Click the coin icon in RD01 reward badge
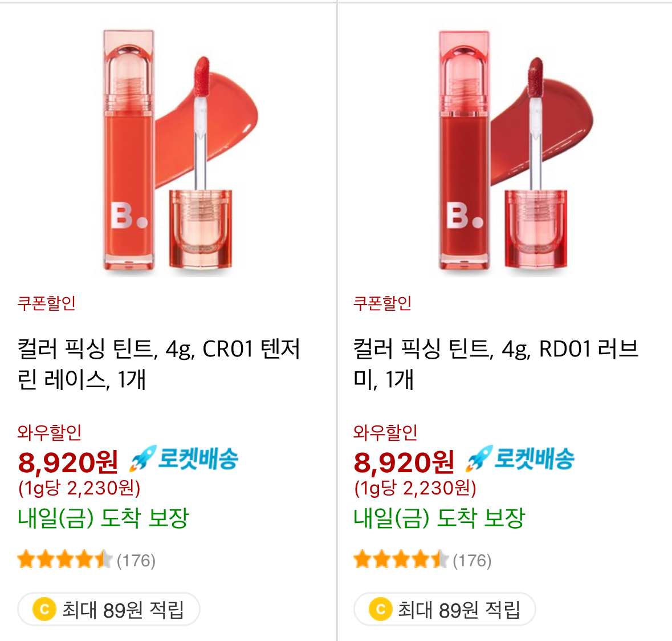 click(380, 609)
